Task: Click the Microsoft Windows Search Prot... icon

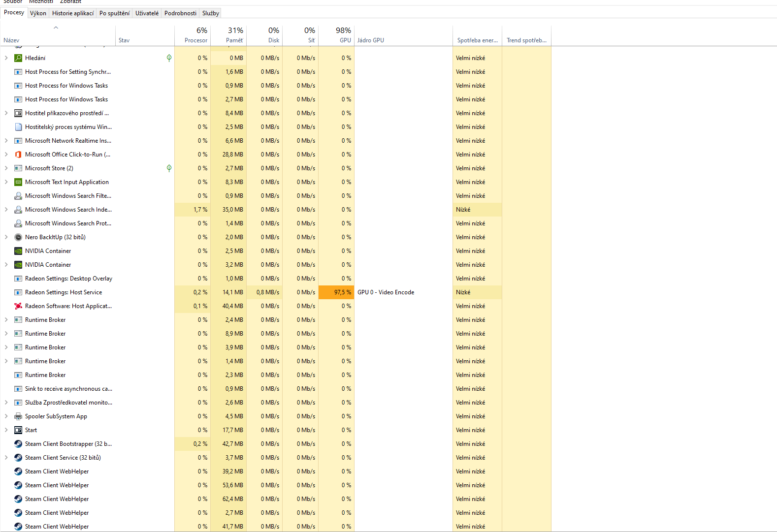Action: pyautogui.click(x=18, y=223)
